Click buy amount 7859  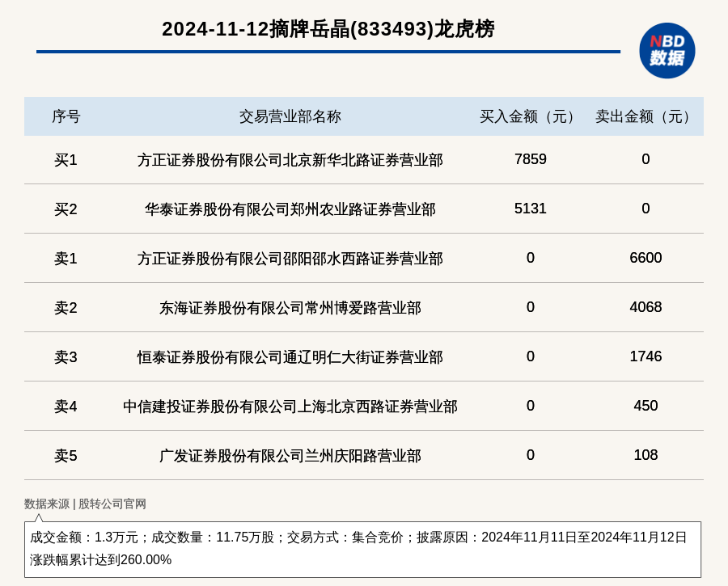(530, 159)
